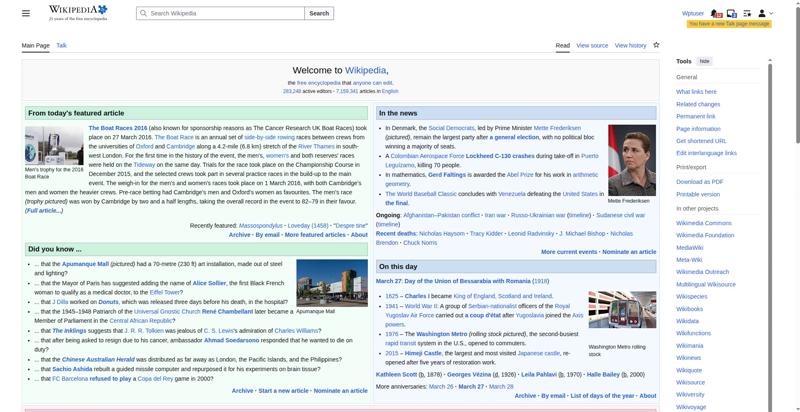This screenshot has width=800, height=412.
Task: Open the View source tab
Action: [592, 45]
